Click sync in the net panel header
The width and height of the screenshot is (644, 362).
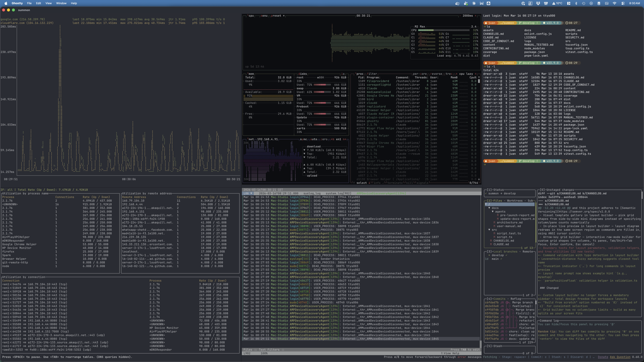tap(303, 139)
